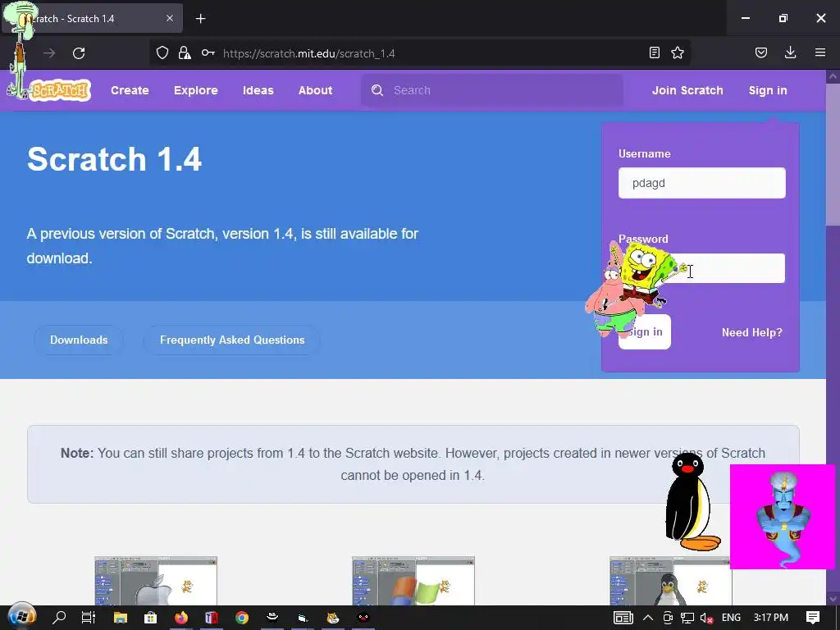The height and width of the screenshot is (630, 840).
Task: Click the browser forward arrow
Action: (49, 53)
